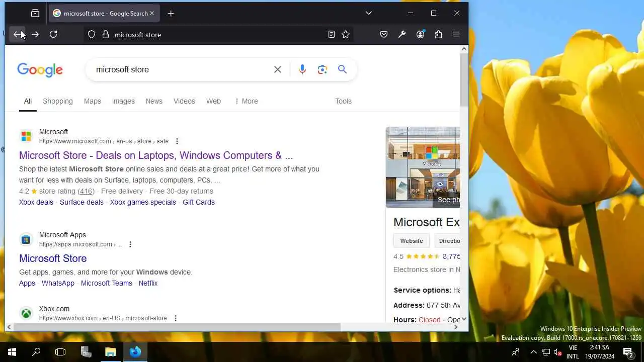Viewport: 644px width, 362px height.
Task: Open the Firefox View icon on the tab bar
Action: click(35, 14)
